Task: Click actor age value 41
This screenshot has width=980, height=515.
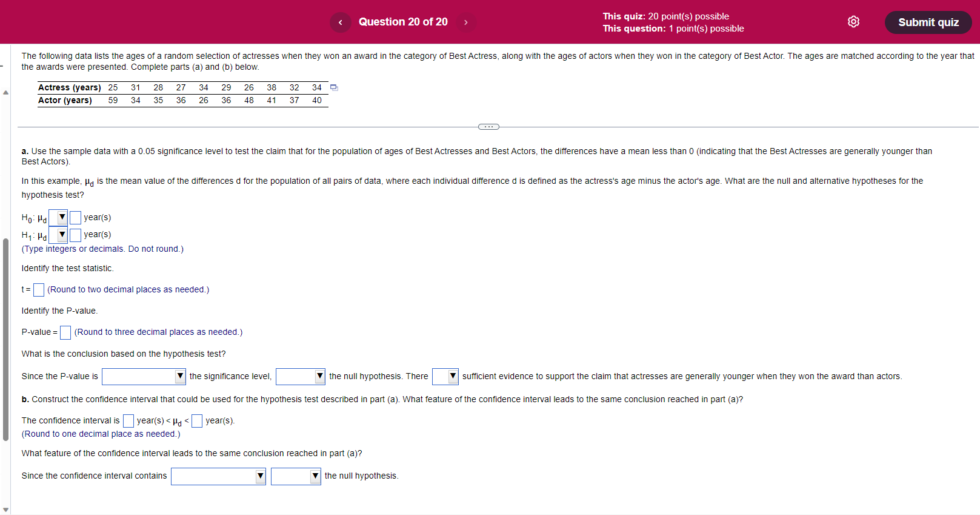Action: point(272,101)
